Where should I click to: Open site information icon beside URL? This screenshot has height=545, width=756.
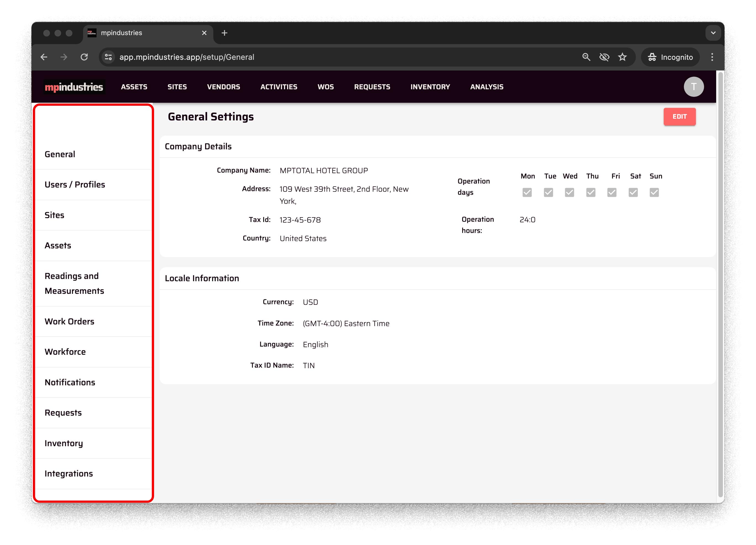click(108, 57)
